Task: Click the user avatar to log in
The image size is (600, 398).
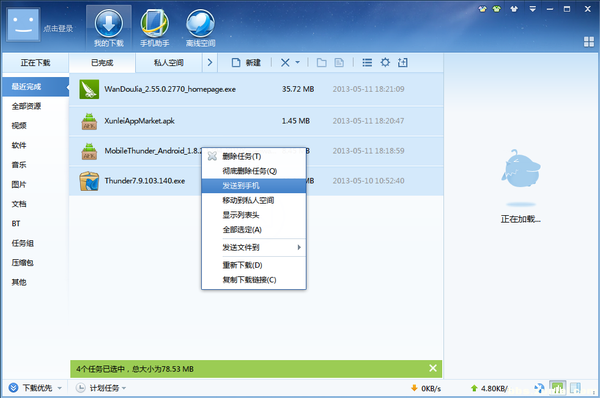Action: pyautogui.click(x=23, y=24)
